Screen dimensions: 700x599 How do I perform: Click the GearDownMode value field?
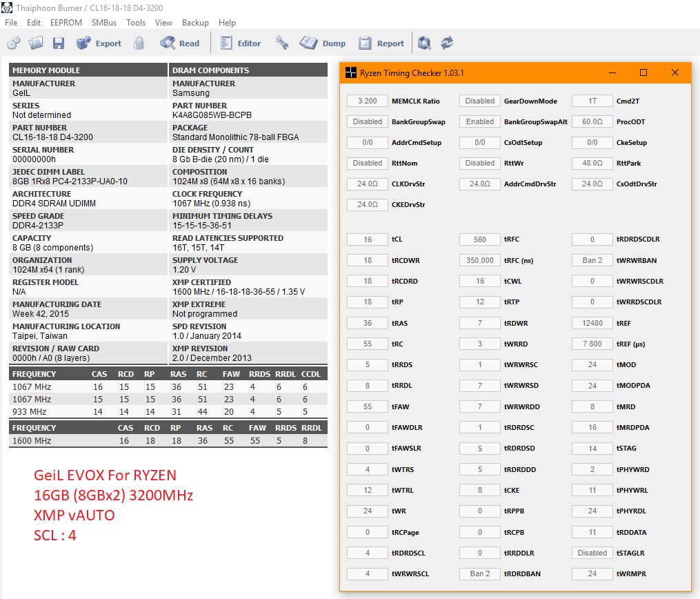[x=480, y=101]
